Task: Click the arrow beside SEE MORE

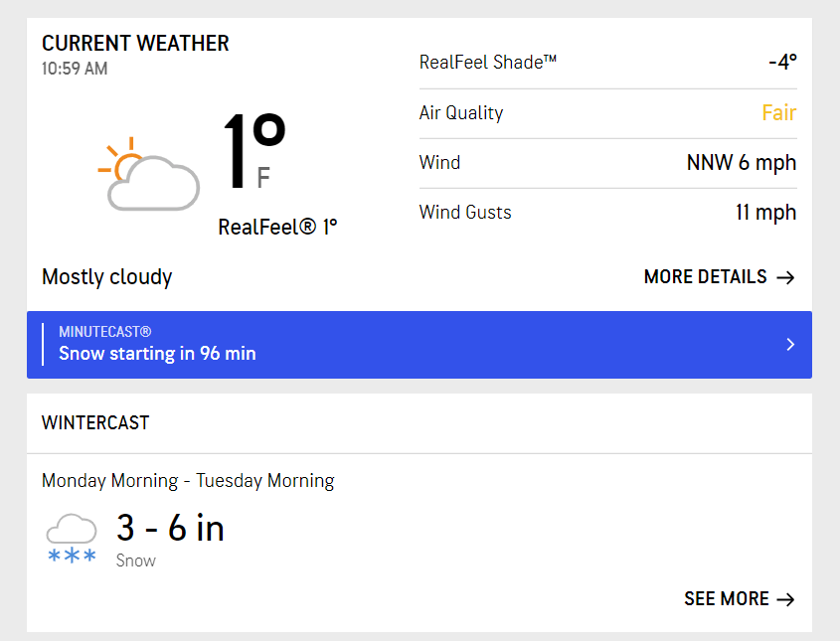Action: [785, 599]
